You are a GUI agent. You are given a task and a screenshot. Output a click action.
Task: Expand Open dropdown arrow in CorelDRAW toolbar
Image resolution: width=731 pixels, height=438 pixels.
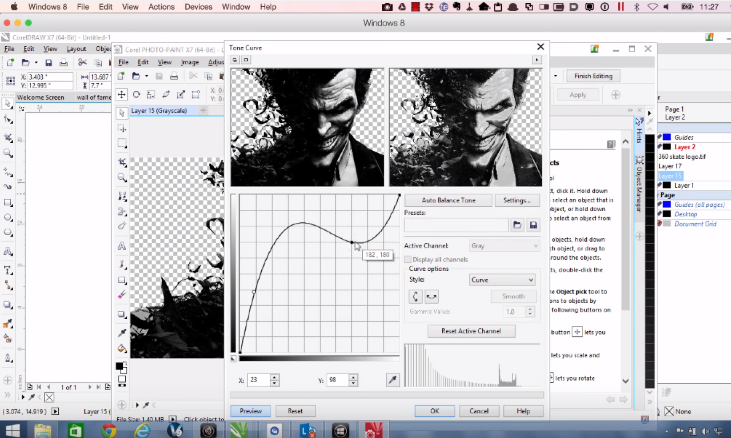pyautogui.click(x=36, y=62)
